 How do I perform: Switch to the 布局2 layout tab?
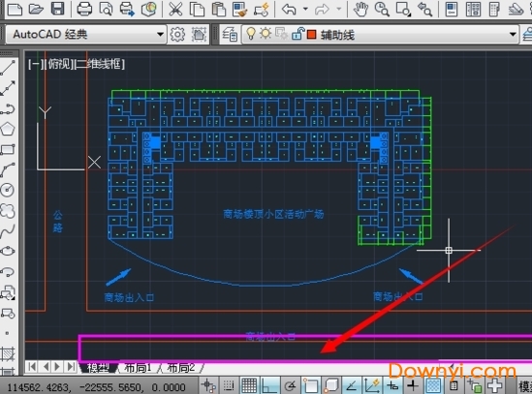pos(181,367)
